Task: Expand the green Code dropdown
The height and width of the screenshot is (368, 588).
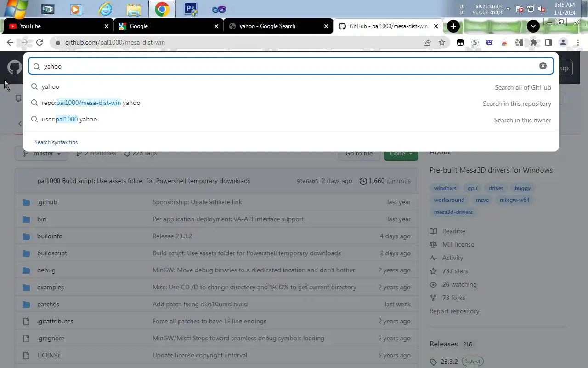Action: (401, 153)
